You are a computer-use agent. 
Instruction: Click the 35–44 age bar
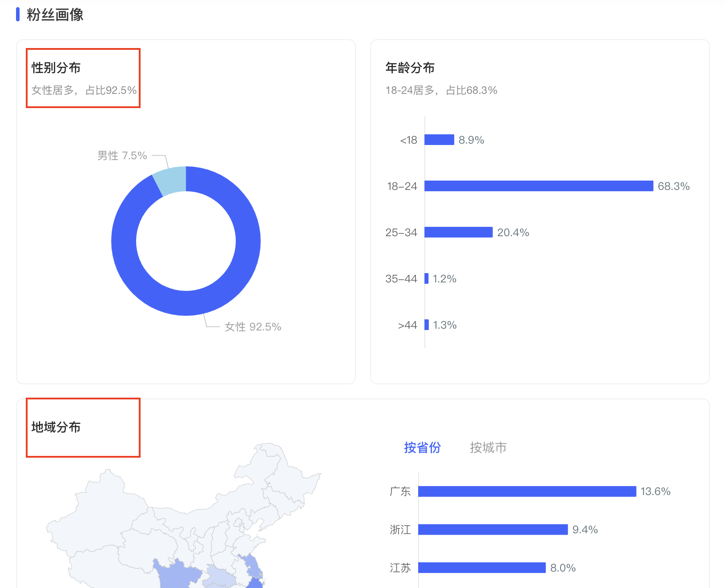[427, 278]
